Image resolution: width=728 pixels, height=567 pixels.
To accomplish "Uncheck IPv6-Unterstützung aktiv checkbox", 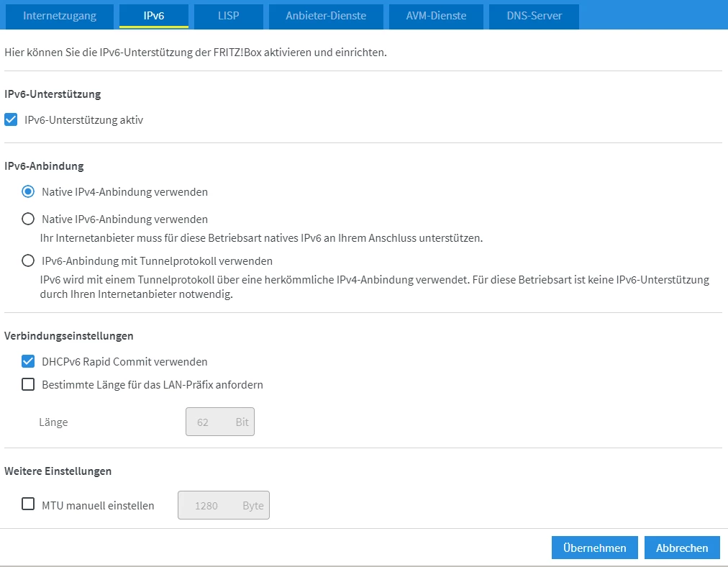I will coord(11,120).
